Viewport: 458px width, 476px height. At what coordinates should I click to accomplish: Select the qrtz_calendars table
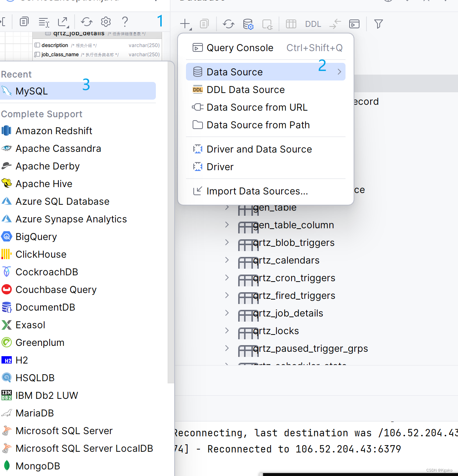click(286, 260)
